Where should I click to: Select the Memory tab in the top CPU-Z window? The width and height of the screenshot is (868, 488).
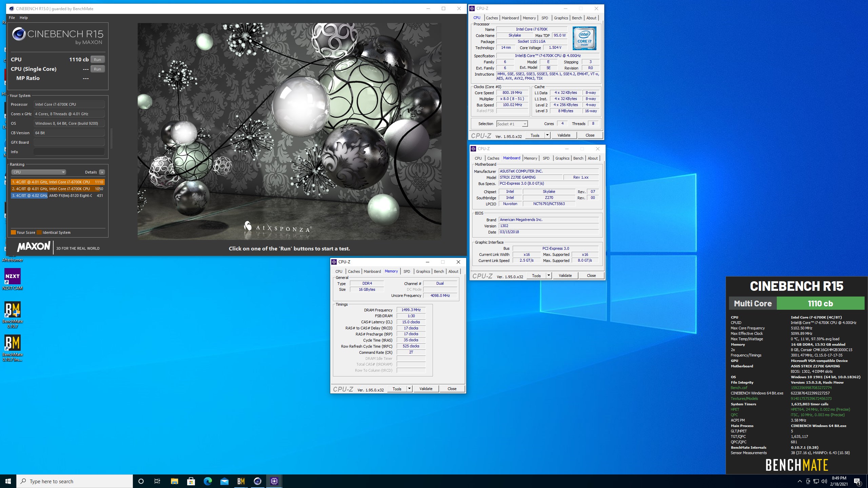(529, 18)
